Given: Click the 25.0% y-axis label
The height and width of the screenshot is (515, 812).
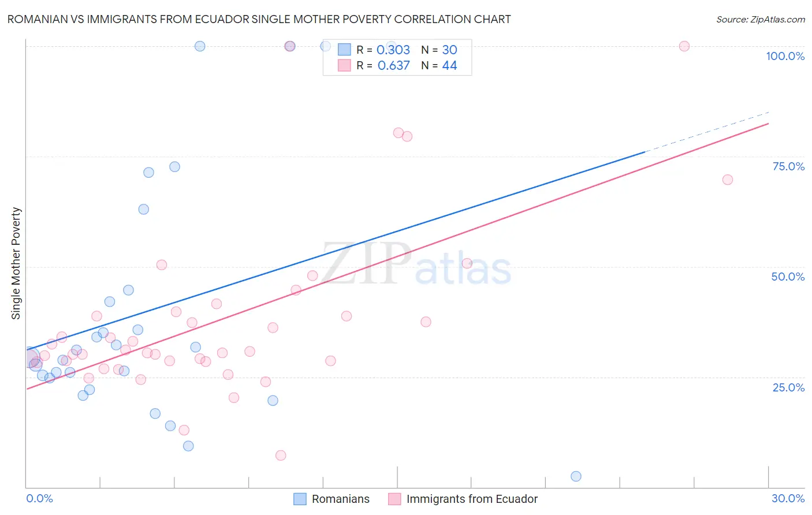Looking at the screenshot, I should click(788, 387).
